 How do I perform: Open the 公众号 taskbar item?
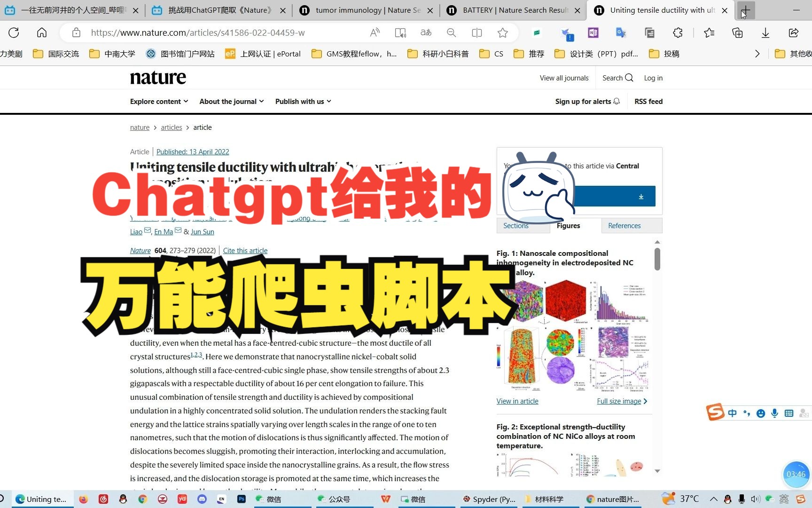334,499
